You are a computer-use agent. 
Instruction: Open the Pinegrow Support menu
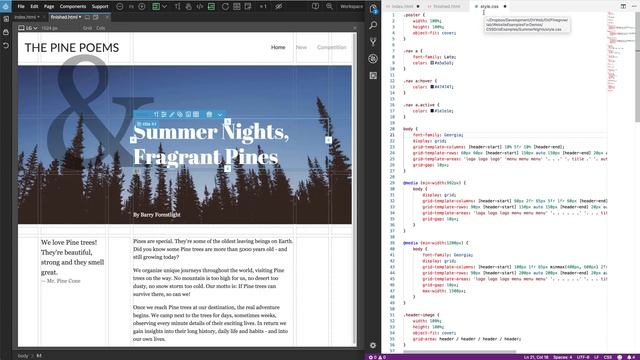[x=100, y=7]
